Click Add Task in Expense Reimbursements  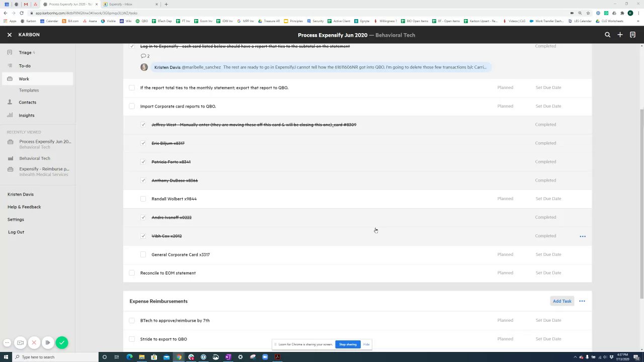562,301
